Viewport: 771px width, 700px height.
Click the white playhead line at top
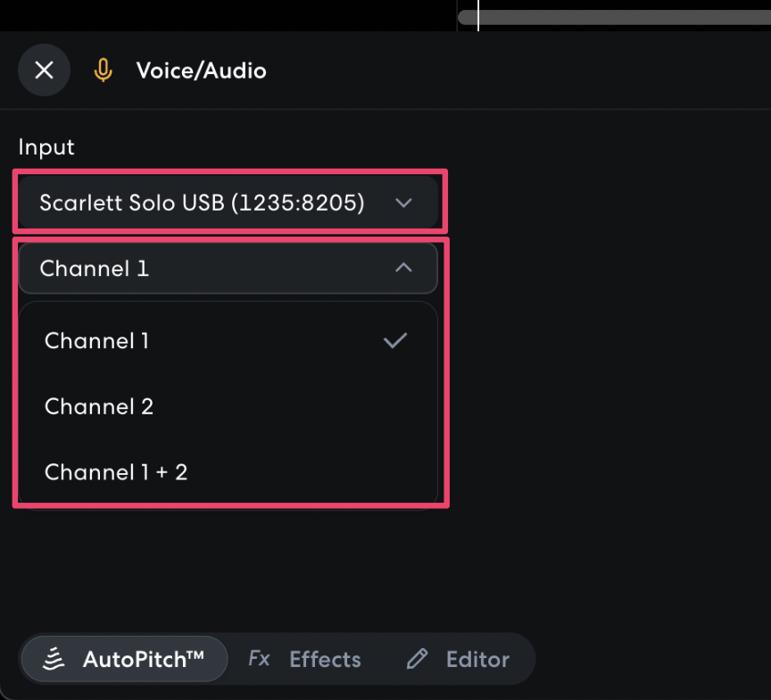(x=478, y=15)
